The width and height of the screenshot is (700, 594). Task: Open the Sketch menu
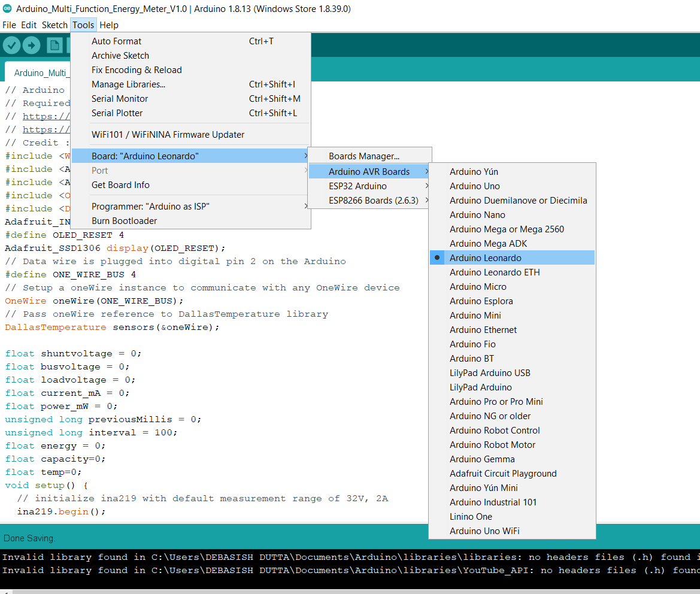click(x=54, y=25)
